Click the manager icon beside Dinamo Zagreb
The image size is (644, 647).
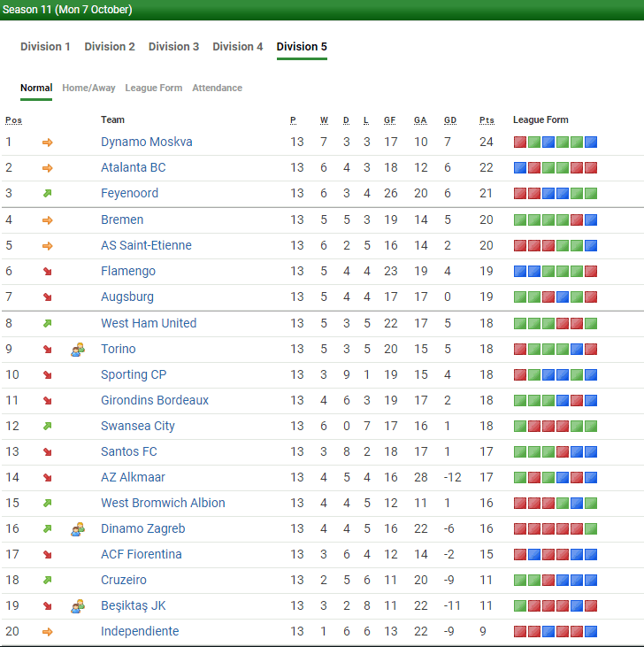(77, 529)
